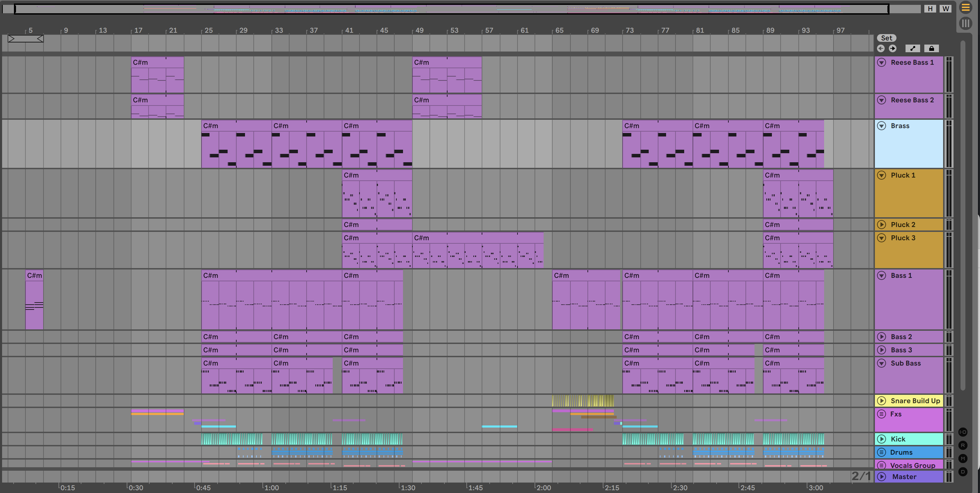Image resolution: width=980 pixels, height=493 pixels.
Task: Jump to previous locator with left arrow
Action: pos(881,48)
